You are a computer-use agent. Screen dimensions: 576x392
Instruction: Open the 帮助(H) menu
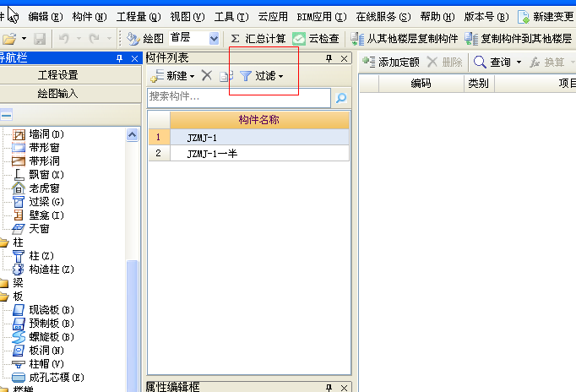[x=437, y=17]
